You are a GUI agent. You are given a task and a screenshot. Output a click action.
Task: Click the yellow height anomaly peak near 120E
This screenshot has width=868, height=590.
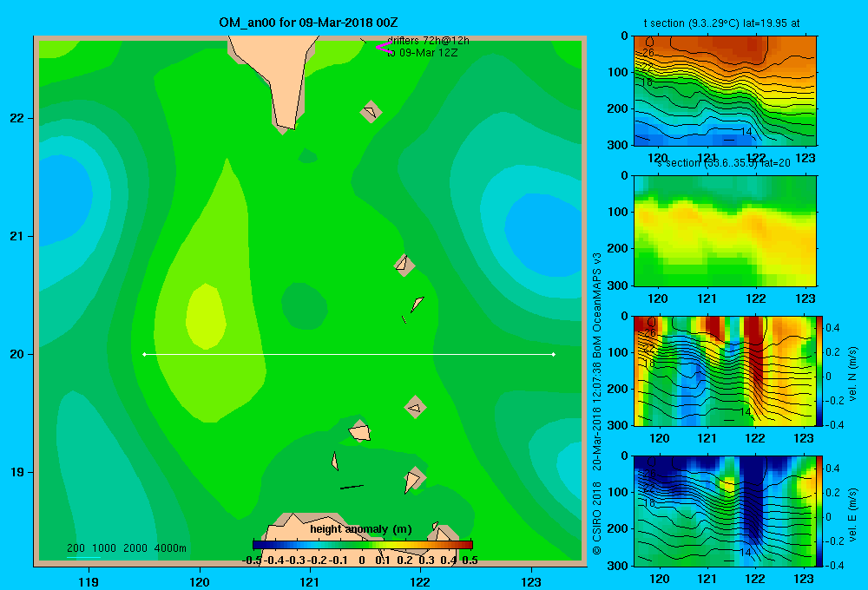[x=206, y=317]
